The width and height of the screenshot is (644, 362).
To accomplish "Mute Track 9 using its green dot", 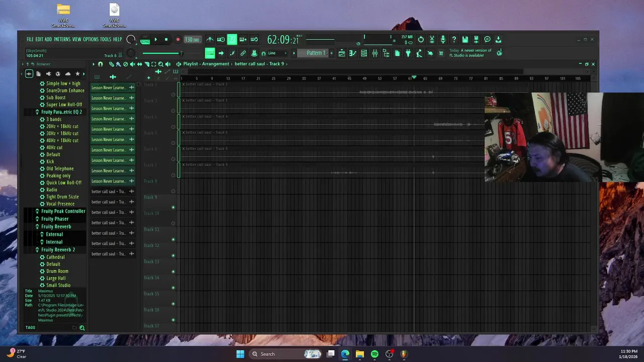I will [173, 207].
